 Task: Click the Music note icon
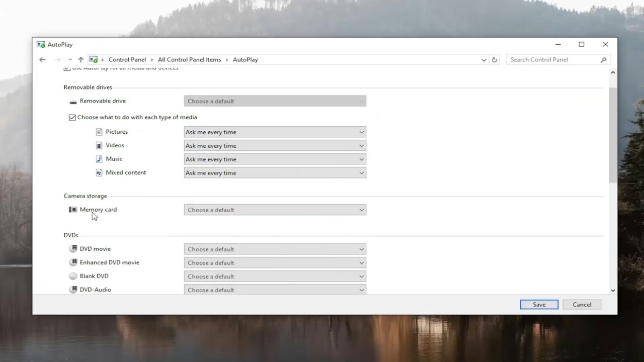pyautogui.click(x=99, y=159)
